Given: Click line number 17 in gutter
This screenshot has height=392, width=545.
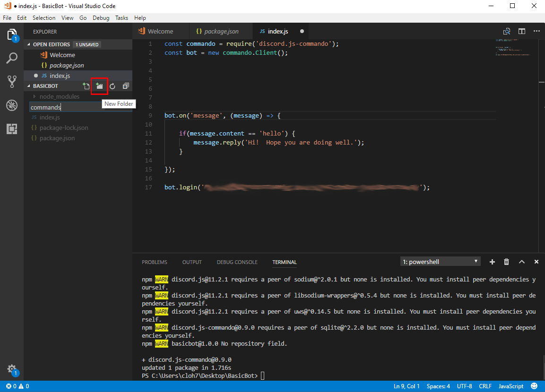Looking at the screenshot, I should 148,187.
